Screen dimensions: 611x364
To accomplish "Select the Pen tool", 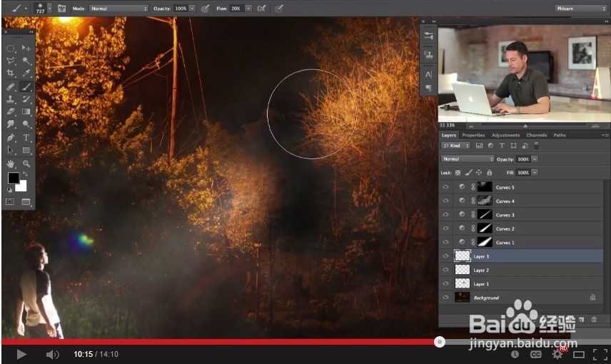I will pos(11,138).
